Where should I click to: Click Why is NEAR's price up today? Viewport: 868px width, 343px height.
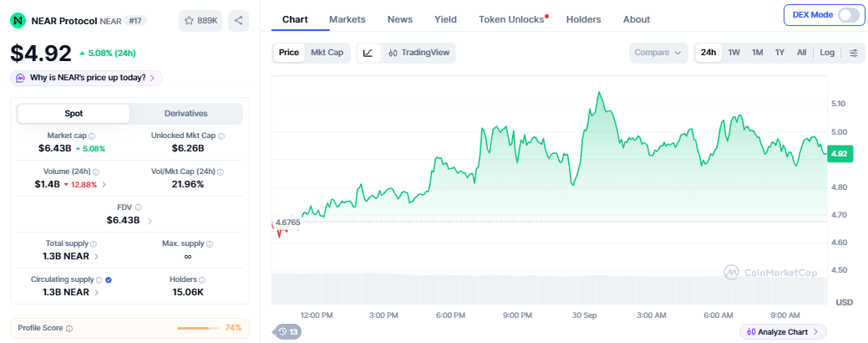tap(86, 78)
